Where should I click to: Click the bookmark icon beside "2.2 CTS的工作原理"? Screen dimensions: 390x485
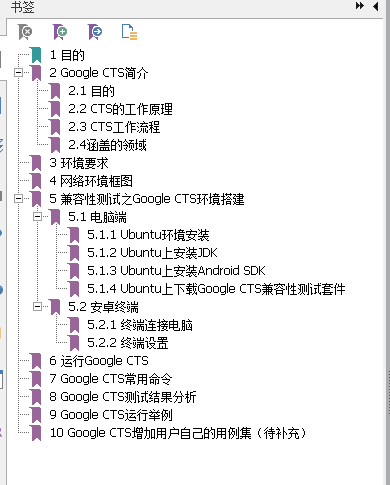55,109
